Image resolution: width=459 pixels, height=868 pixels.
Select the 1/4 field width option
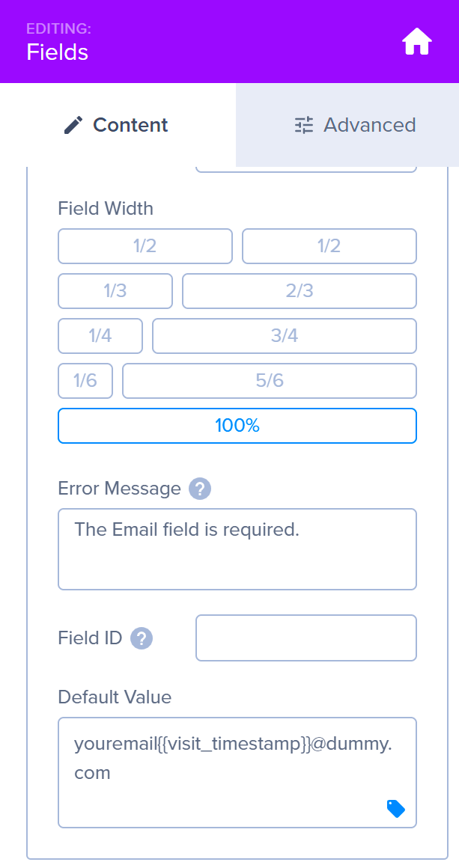pos(100,335)
